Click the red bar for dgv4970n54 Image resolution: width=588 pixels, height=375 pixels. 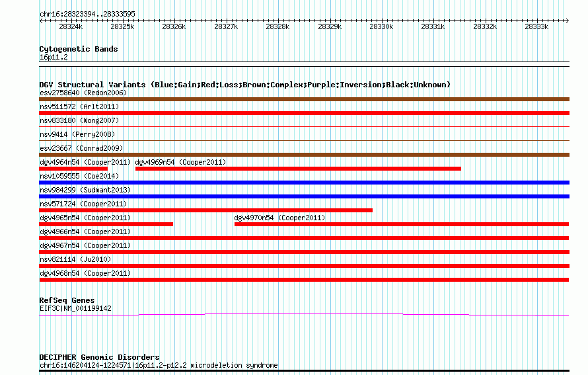[x=402, y=224]
